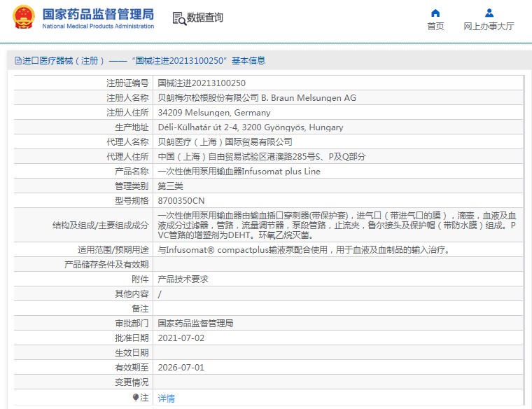532x409 pixels.
Task: Click the 注册人住所 field label
Action: coord(127,112)
